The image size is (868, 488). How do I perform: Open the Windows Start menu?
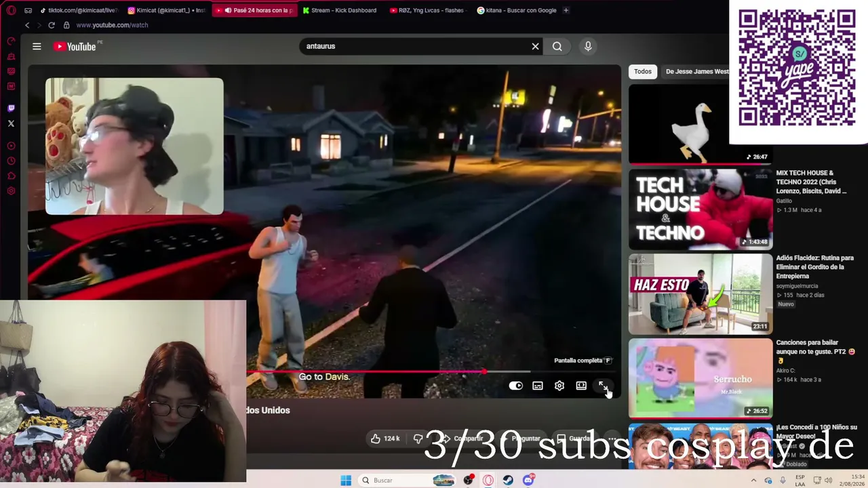coord(346,481)
